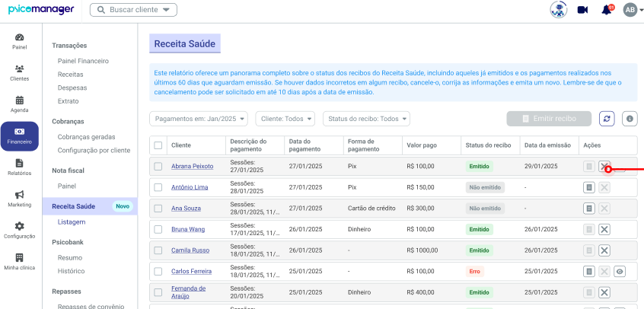Open notifications bell icon
644x309 pixels.
607,10
